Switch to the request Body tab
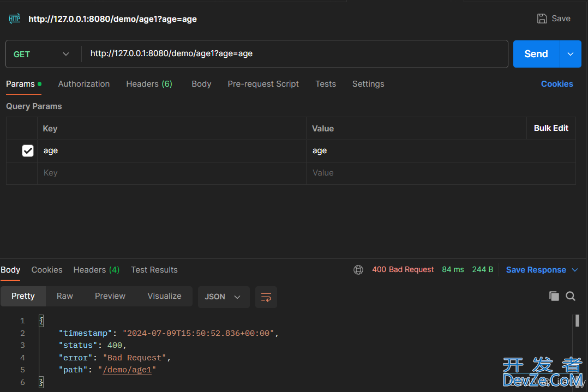This screenshot has width=588, height=392. (201, 84)
